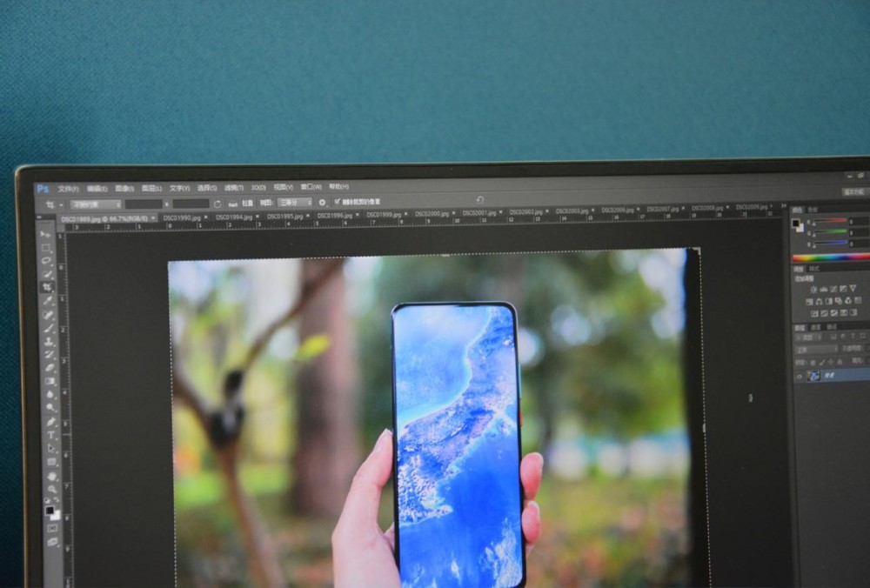The image size is (870, 588).
Task: Click the crop height input field
Action: (x=191, y=204)
